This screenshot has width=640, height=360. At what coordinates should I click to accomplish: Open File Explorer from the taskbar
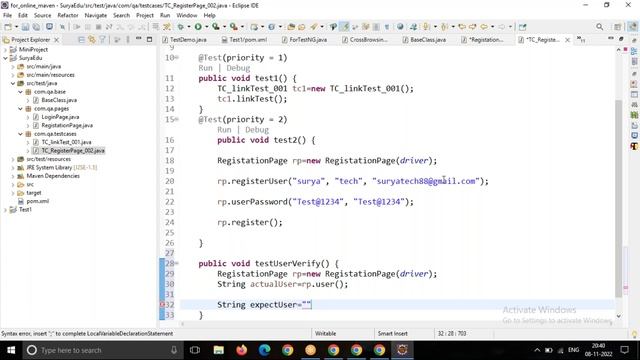218,350
